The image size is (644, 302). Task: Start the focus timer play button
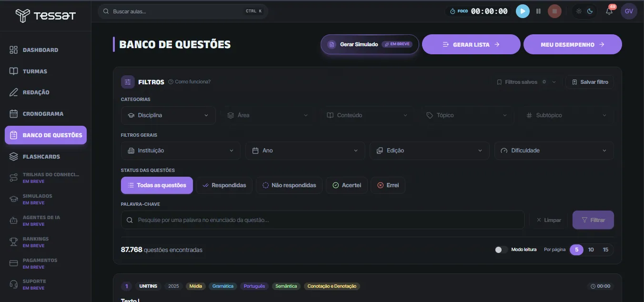pos(523,11)
